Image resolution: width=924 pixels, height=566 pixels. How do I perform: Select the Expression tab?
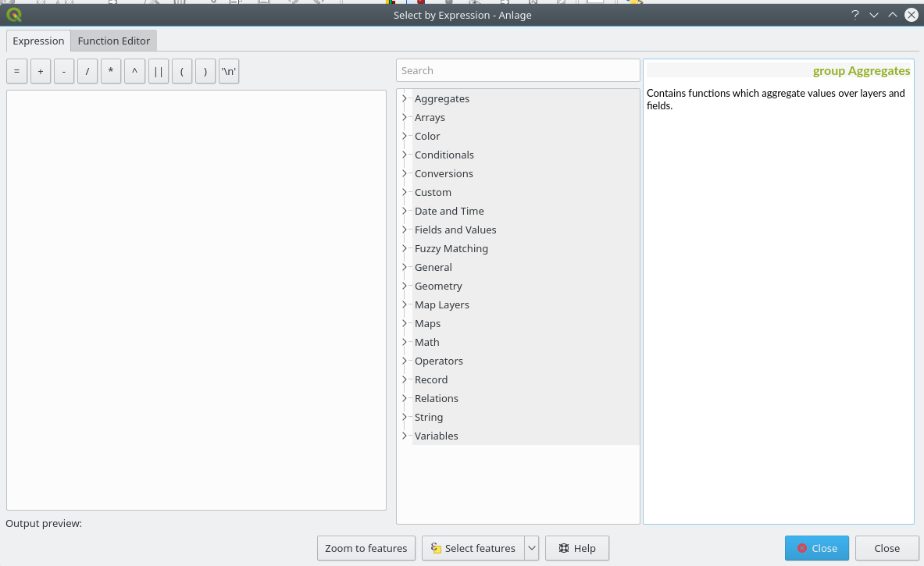click(38, 41)
